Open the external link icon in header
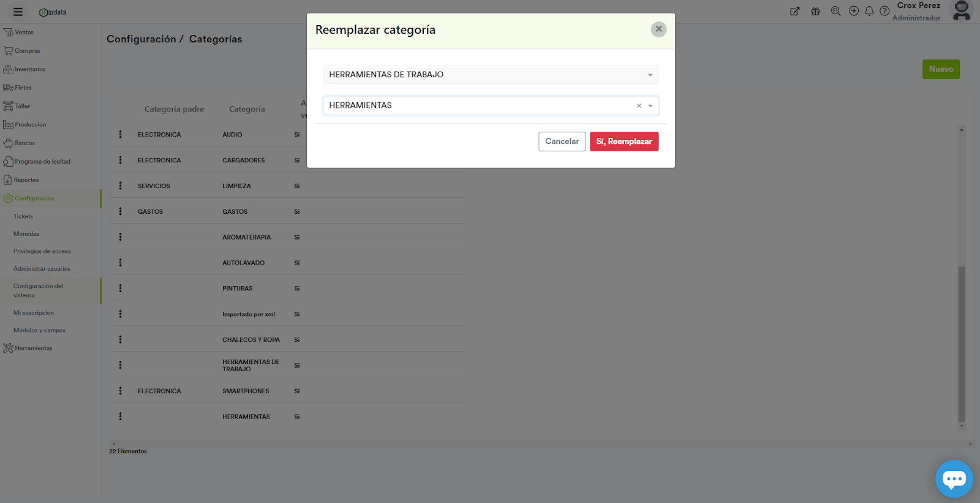The height and width of the screenshot is (503, 980). [795, 11]
